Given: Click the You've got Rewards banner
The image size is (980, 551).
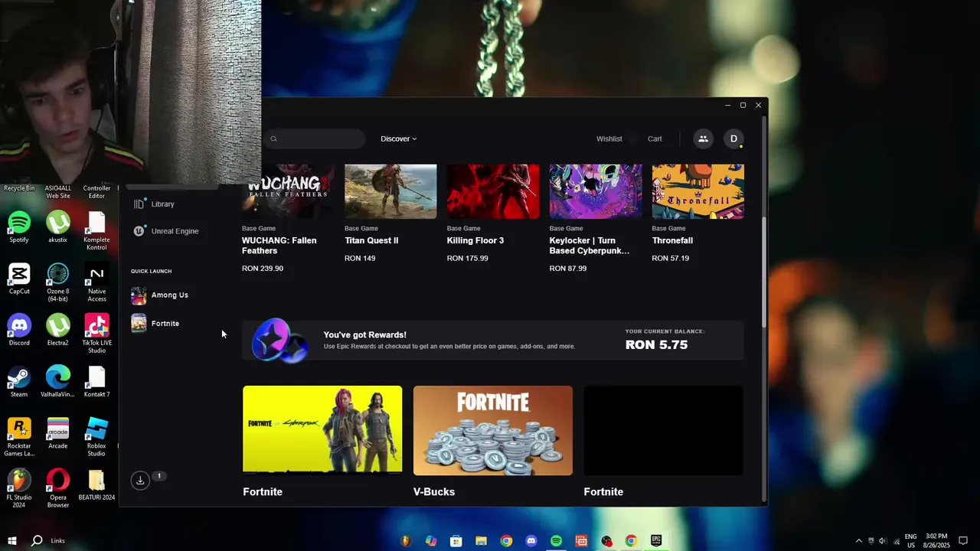Looking at the screenshot, I should pos(493,341).
